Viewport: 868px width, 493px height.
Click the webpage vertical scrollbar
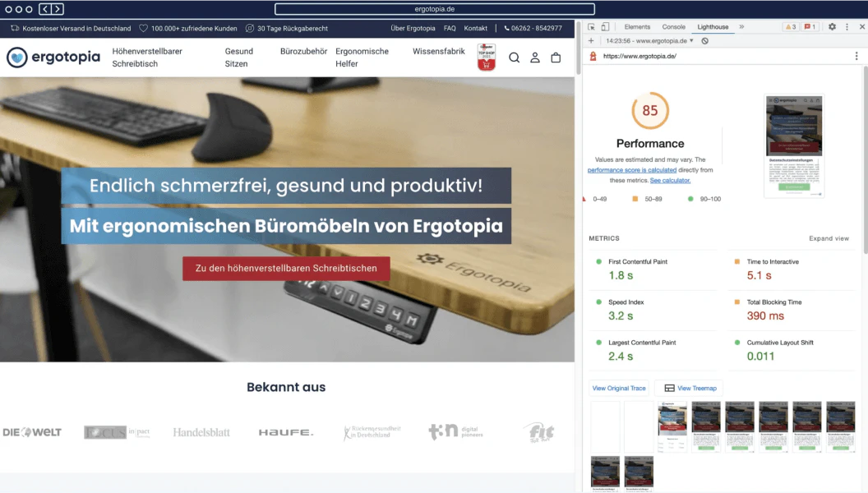pyautogui.click(x=579, y=48)
